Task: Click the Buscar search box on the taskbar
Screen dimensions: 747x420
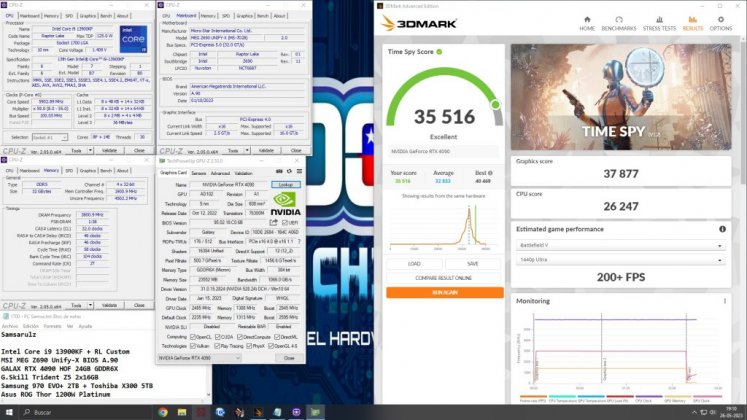Action: 86,412
